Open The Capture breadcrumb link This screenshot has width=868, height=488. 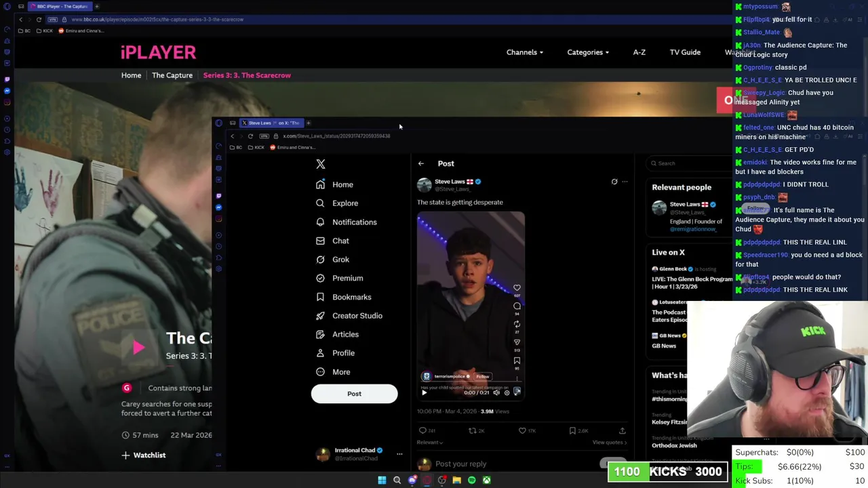pos(172,75)
